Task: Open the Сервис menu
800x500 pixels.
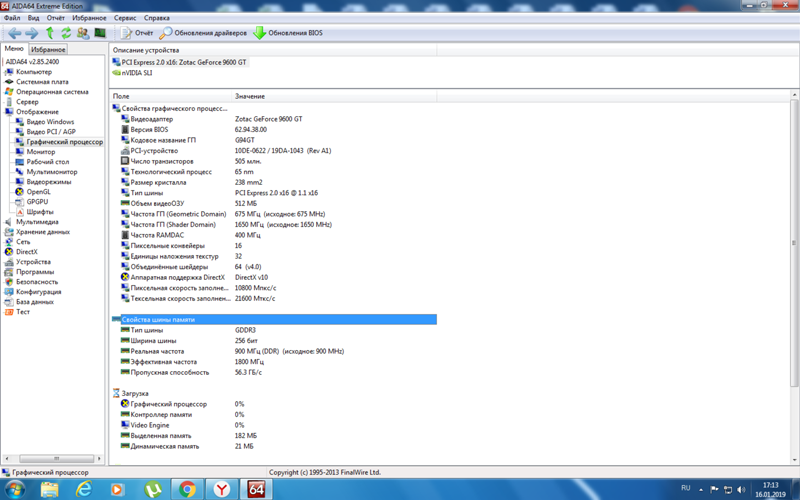Action: coord(125,18)
